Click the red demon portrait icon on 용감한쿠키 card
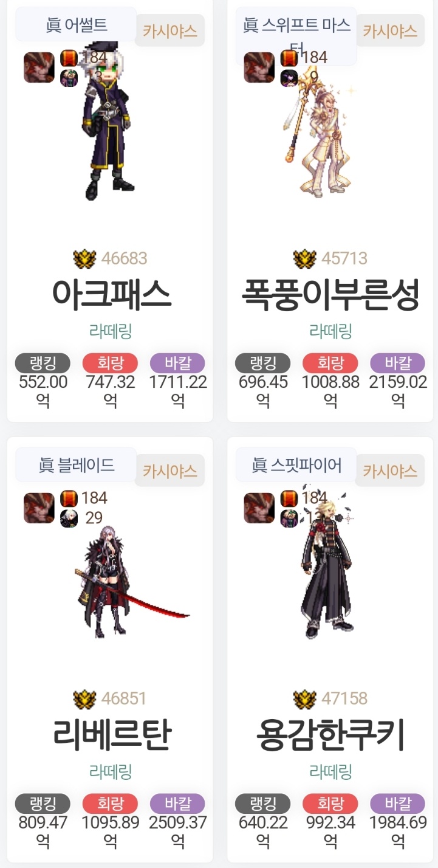The image size is (438, 868). pos(259,508)
